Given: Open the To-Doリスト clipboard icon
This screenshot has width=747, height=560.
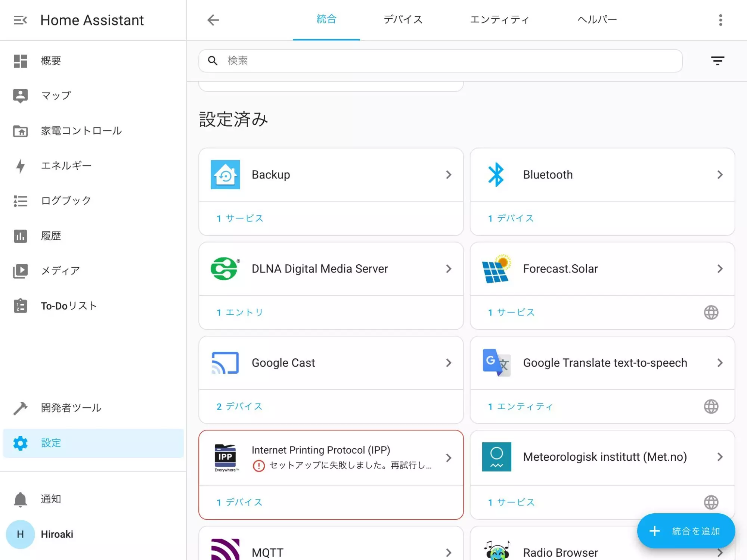Looking at the screenshot, I should click(x=20, y=306).
